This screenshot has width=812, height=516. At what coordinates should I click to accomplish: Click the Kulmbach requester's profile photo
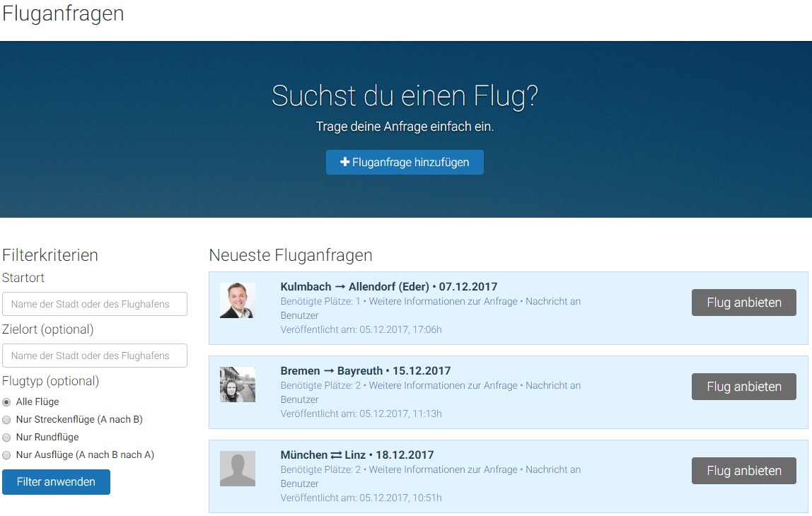(237, 300)
